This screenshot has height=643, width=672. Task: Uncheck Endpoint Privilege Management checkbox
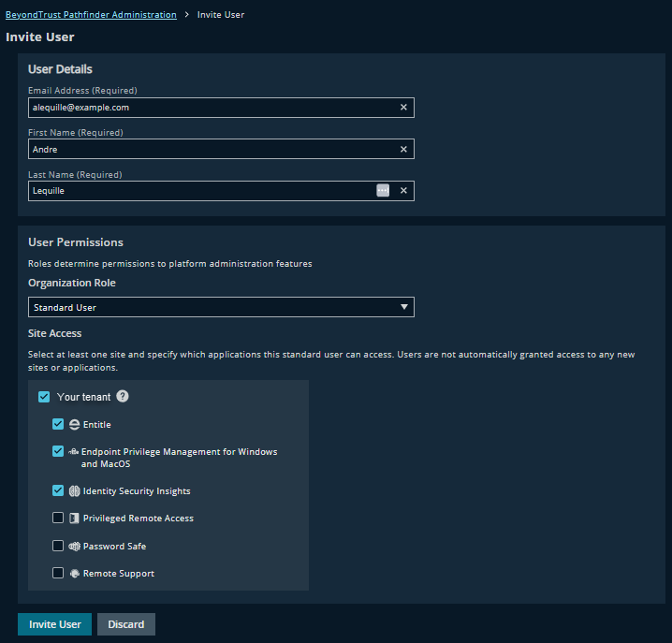pos(58,451)
